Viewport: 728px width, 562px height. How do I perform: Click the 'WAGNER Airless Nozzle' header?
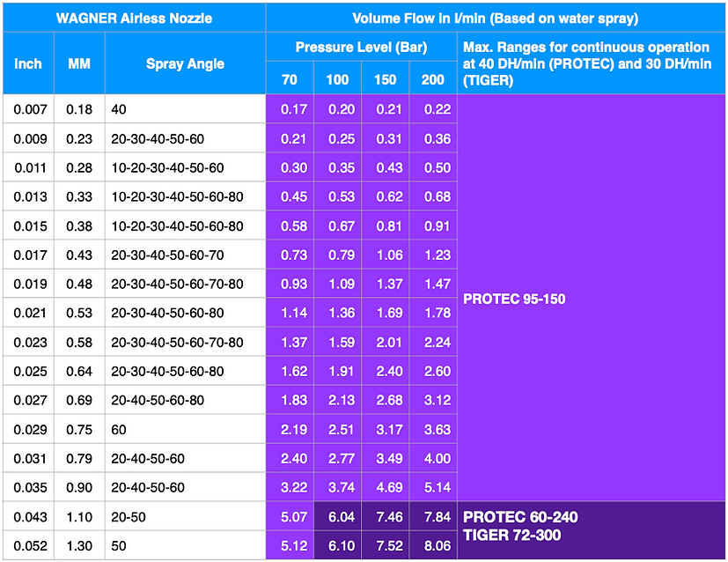(x=134, y=18)
